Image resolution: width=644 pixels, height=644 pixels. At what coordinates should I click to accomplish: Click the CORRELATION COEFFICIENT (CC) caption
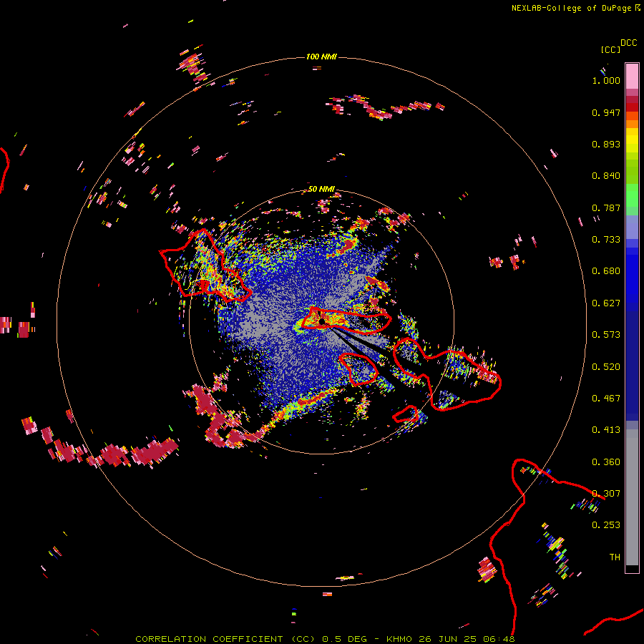pos(225,639)
